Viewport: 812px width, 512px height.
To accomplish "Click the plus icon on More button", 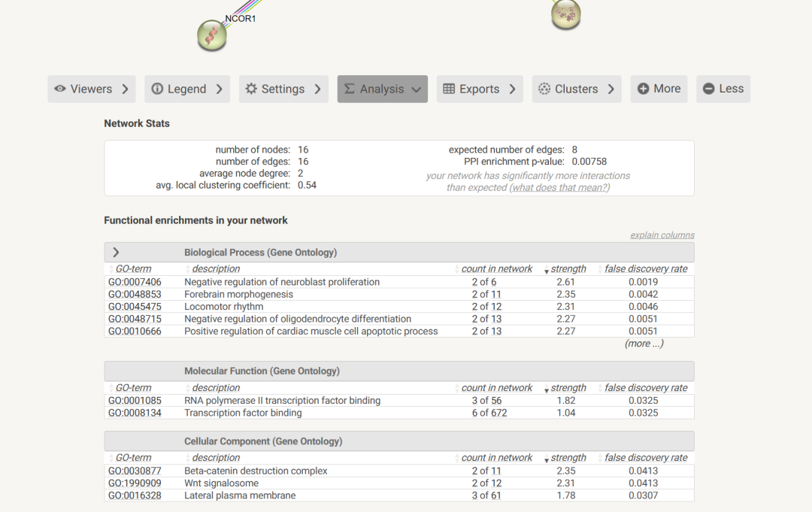I will [x=643, y=89].
